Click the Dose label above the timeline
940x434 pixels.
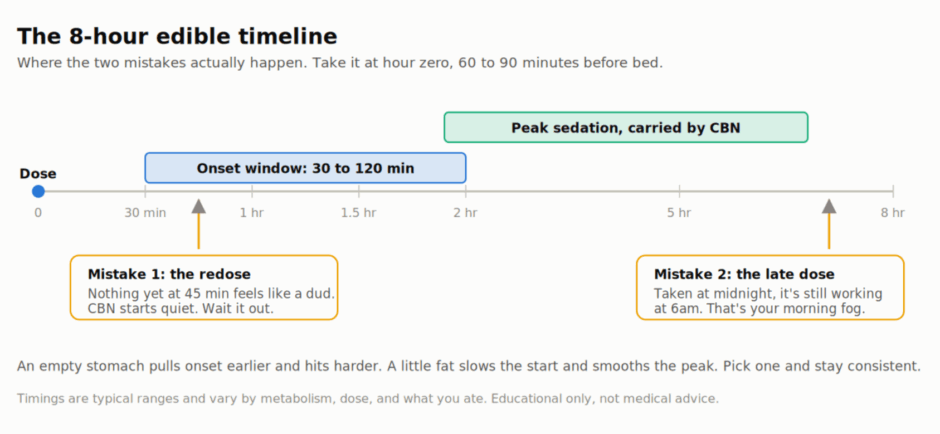click(38, 174)
